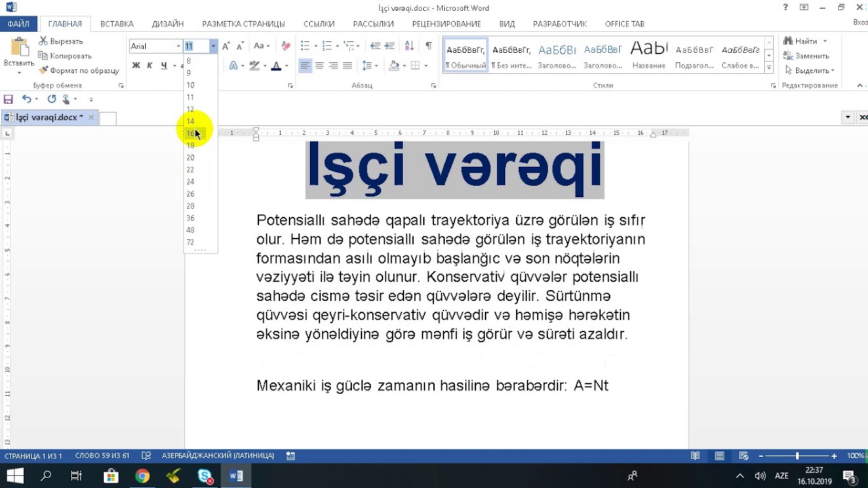Screen dimensions: 868x488
Task: Click the Clear Formatting eraser icon
Action: click(285, 46)
